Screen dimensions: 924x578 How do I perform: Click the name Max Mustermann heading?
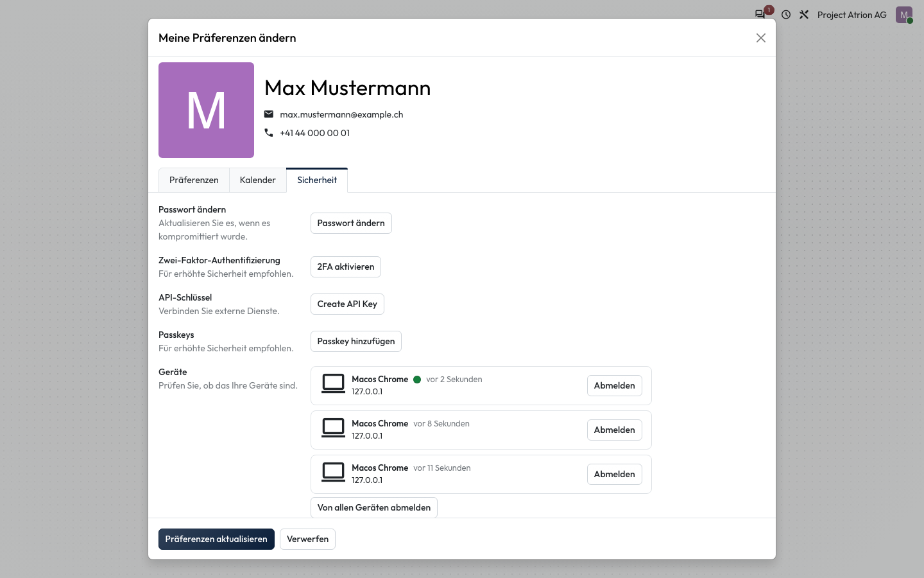pyautogui.click(x=348, y=88)
